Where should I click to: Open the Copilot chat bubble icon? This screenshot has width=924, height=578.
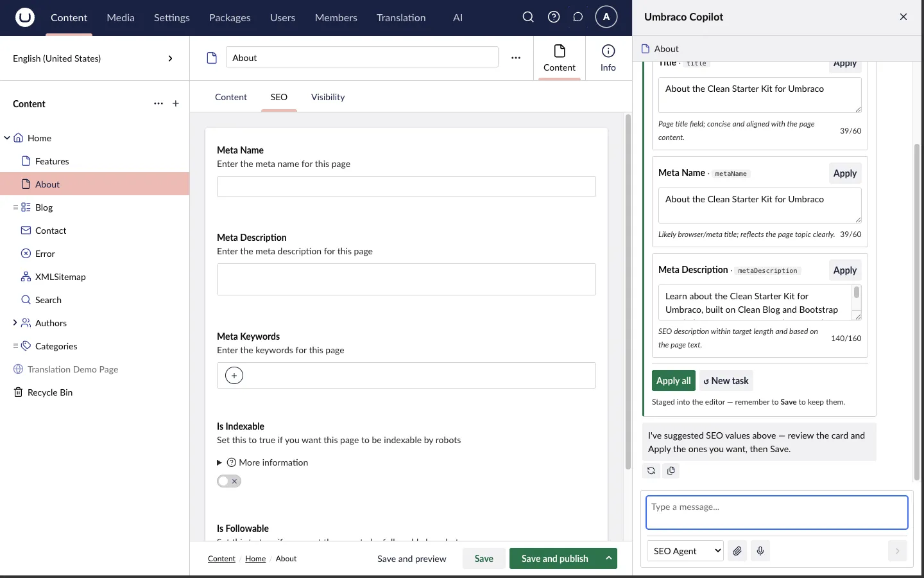pos(578,17)
